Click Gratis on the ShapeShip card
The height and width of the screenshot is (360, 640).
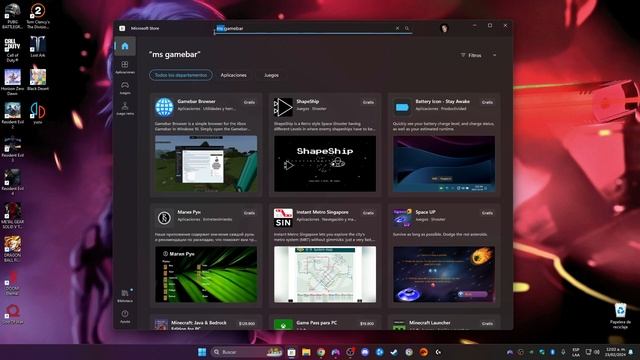(368, 102)
